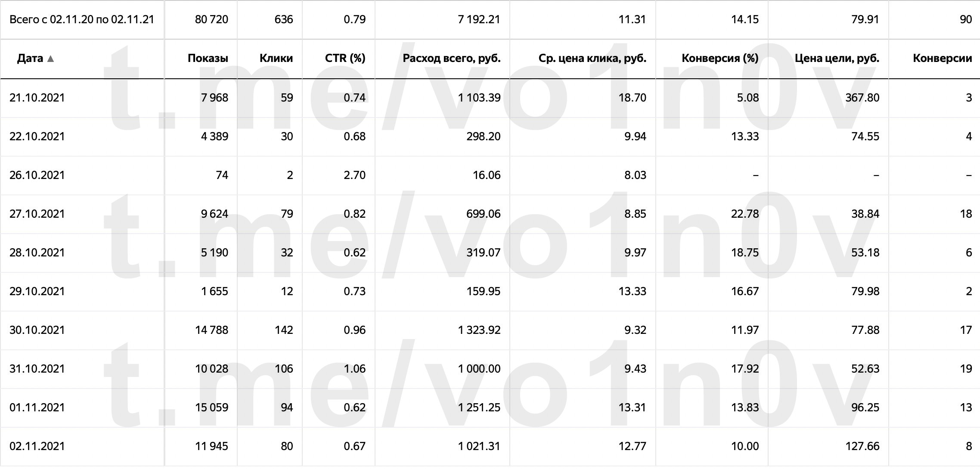Select the Дата column header text
This screenshot has width=980, height=469.
pos(30,59)
